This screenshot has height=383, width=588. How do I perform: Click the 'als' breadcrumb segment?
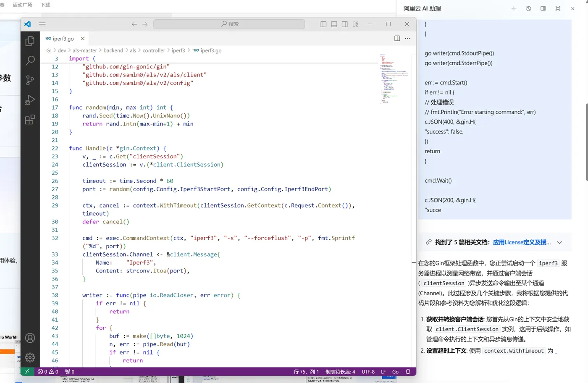[x=133, y=50]
